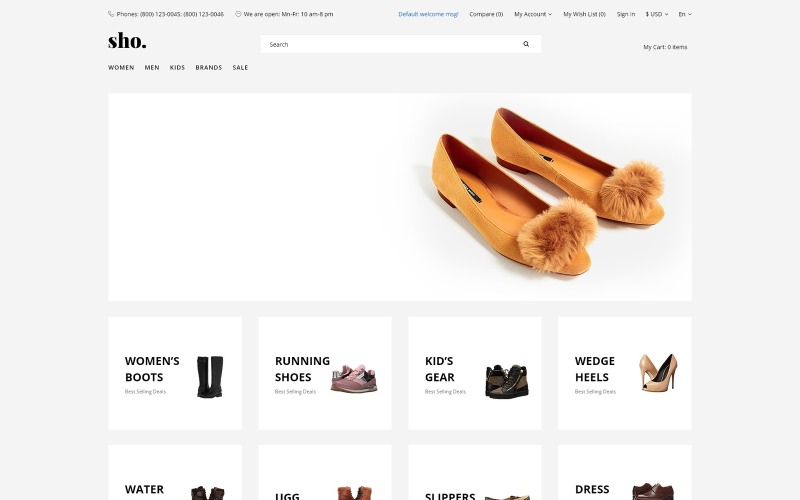Click the orange pom-pom flats banner
The height and width of the screenshot is (500, 800).
pos(400,197)
